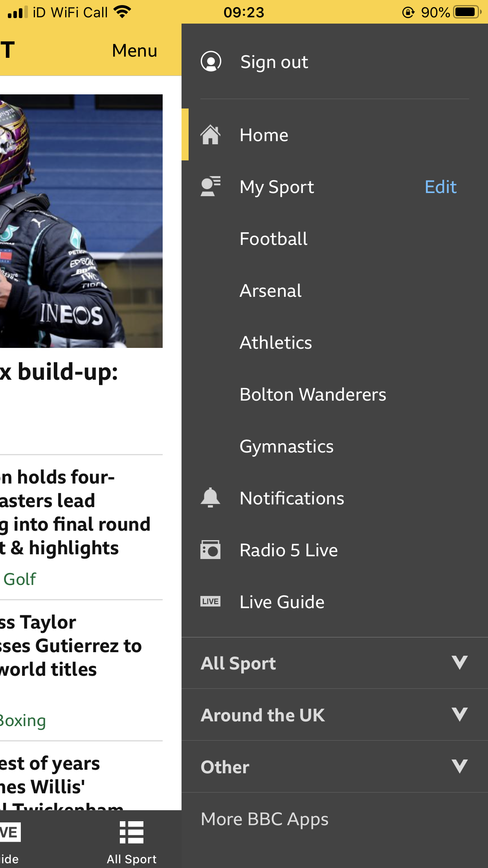Viewport: 488px width, 868px height.
Task: Tap the Sign out profile icon
Action: 211,61
